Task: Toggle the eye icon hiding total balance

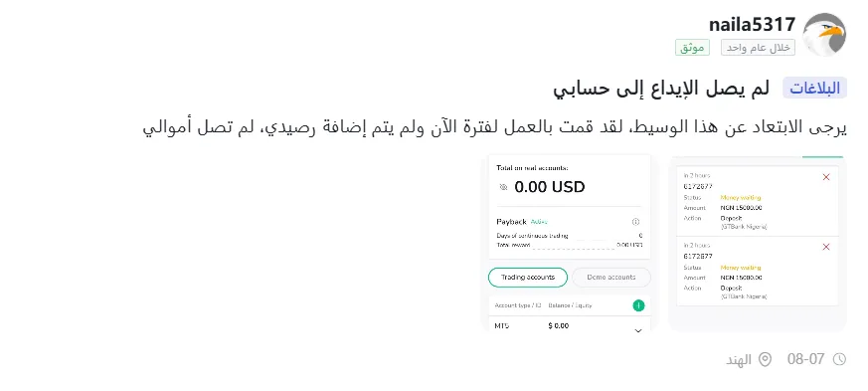Action: pos(503,187)
